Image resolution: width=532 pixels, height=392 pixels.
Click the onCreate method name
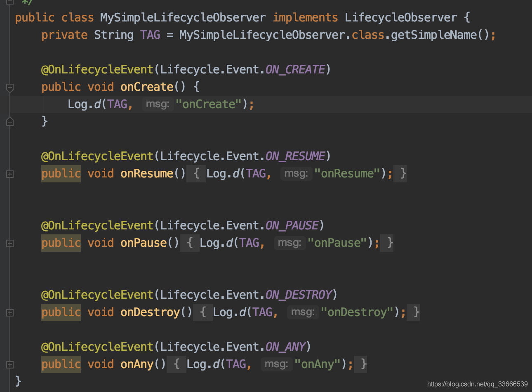click(x=147, y=87)
